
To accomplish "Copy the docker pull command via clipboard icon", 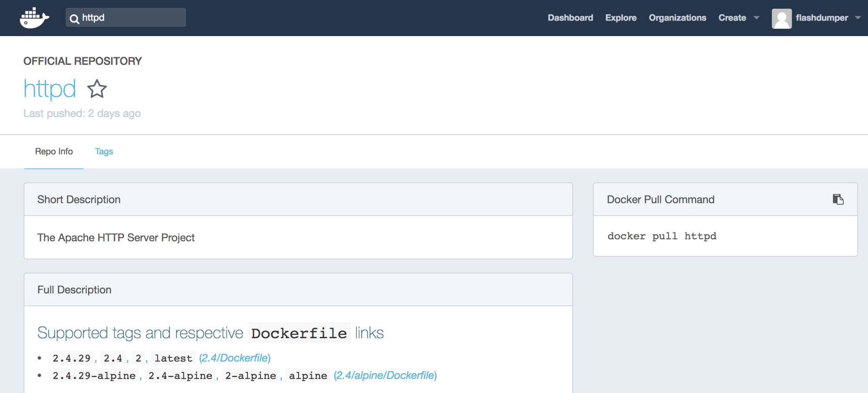I will (838, 199).
